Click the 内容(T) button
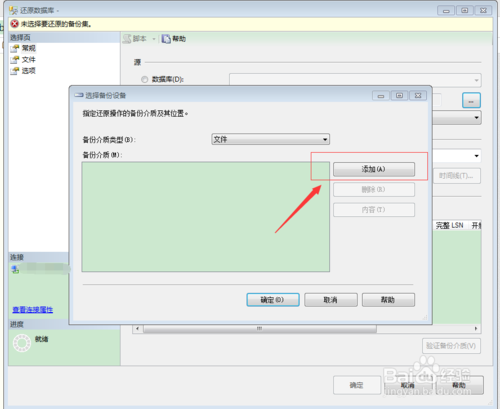500x409 pixels. pos(374,210)
